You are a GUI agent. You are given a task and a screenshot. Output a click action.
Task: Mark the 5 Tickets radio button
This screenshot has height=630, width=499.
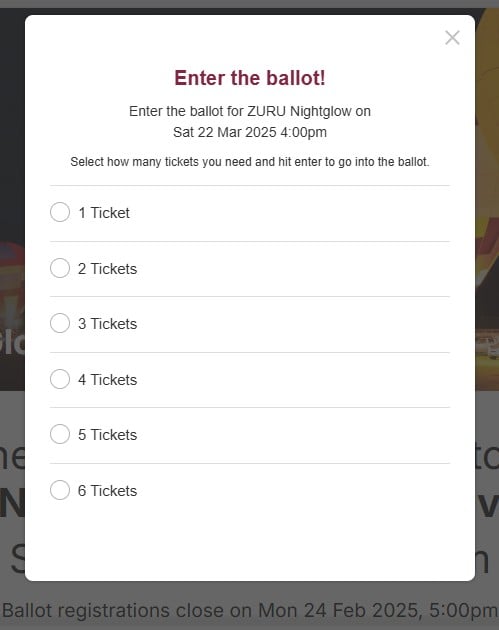[60, 434]
